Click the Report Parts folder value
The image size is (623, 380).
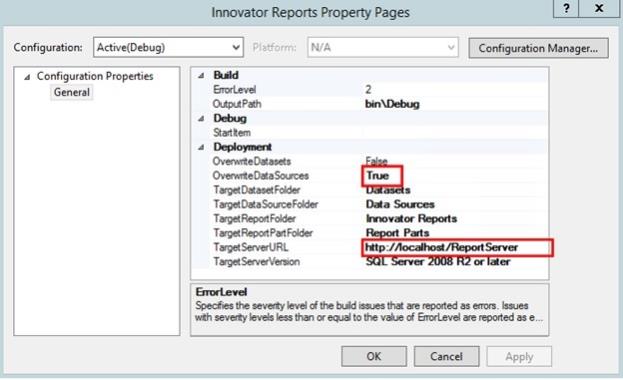point(397,233)
